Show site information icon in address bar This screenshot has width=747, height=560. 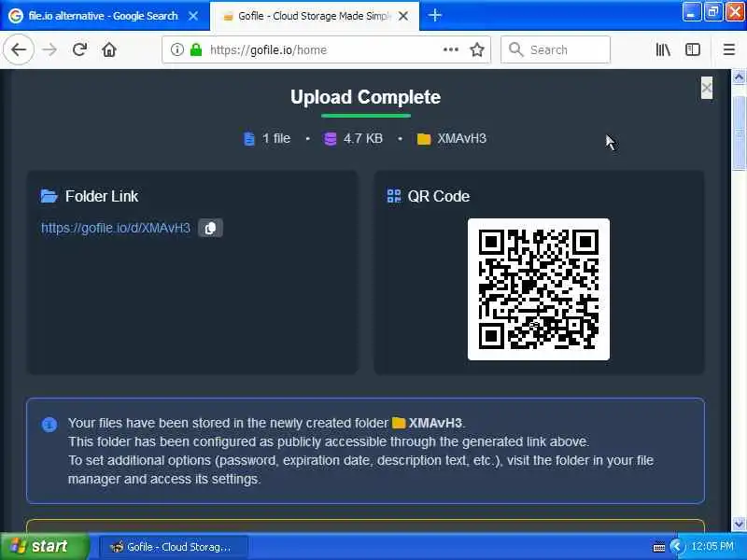coord(176,49)
